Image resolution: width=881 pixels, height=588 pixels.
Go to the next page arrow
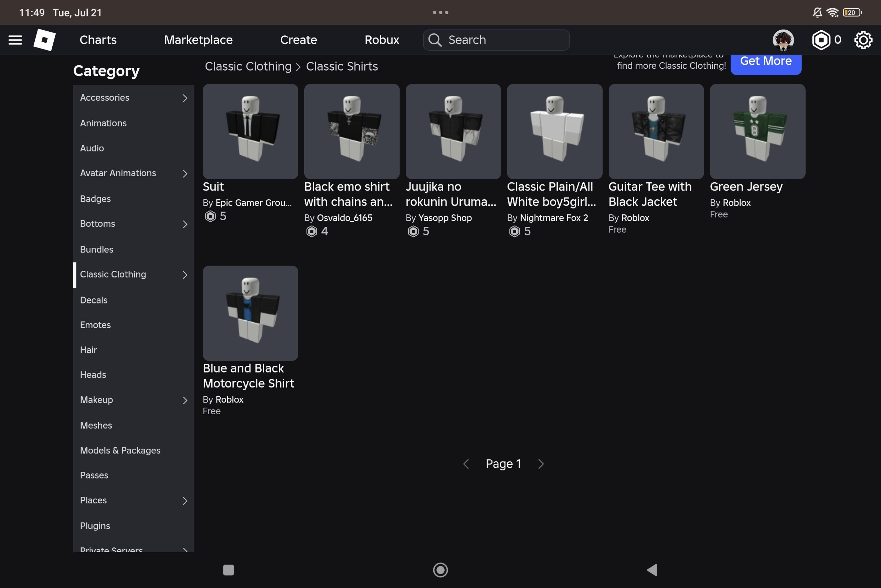pos(541,464)
